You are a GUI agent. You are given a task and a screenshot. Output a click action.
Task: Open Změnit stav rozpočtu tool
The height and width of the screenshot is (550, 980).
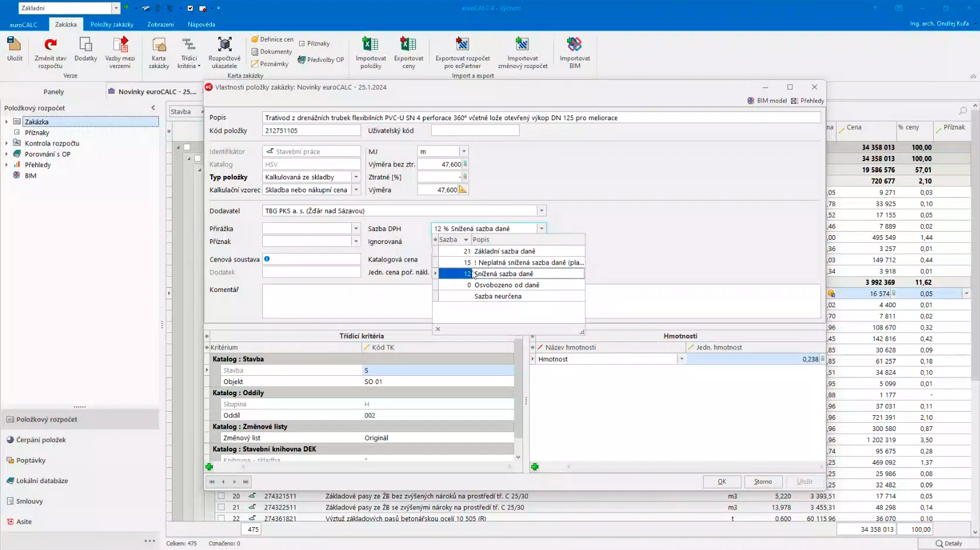click(x=50, y=53)
